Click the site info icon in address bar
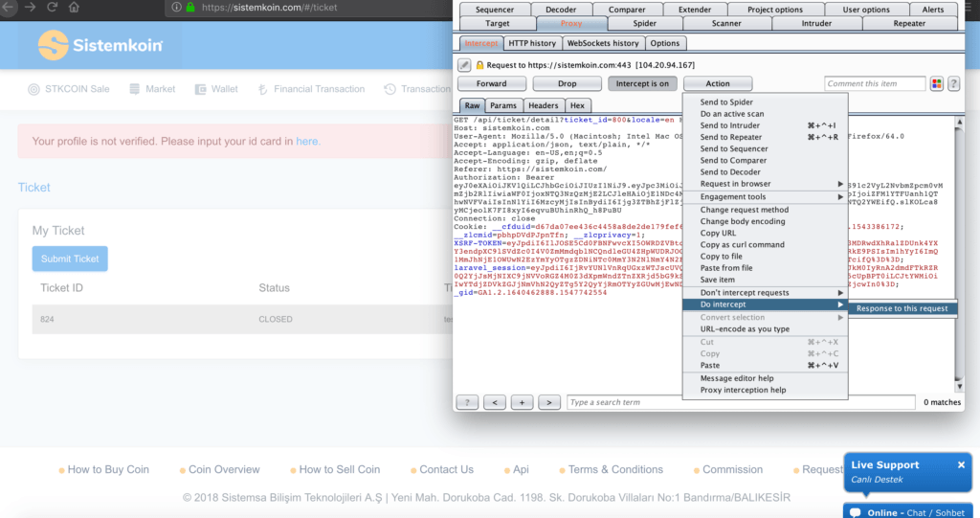This screenshot has width=980, height=518. coord(176,8)
